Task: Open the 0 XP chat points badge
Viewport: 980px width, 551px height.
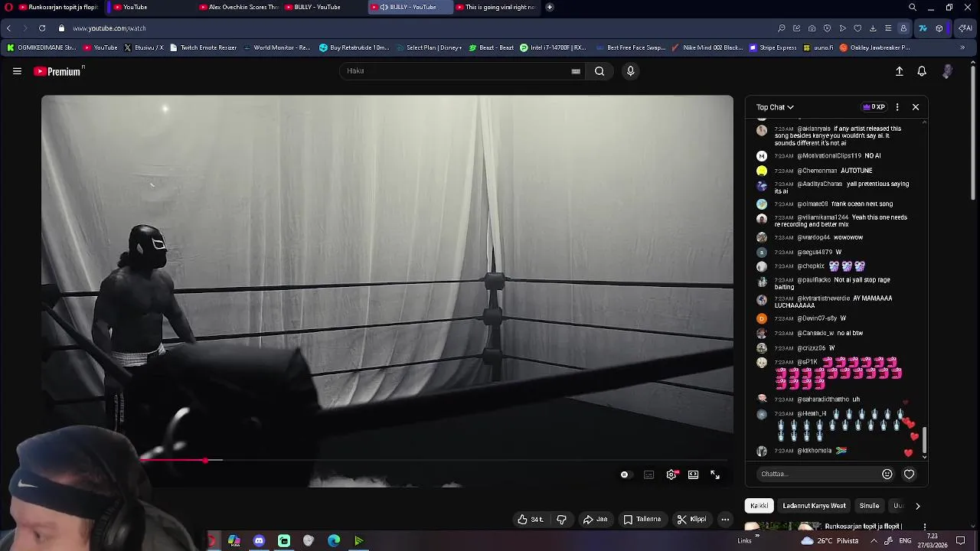Action: (x=874, y=107)
